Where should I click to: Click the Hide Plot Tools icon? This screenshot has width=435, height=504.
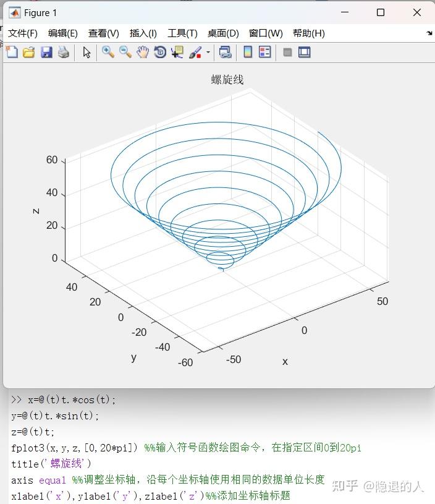click(x=287, y=52)
